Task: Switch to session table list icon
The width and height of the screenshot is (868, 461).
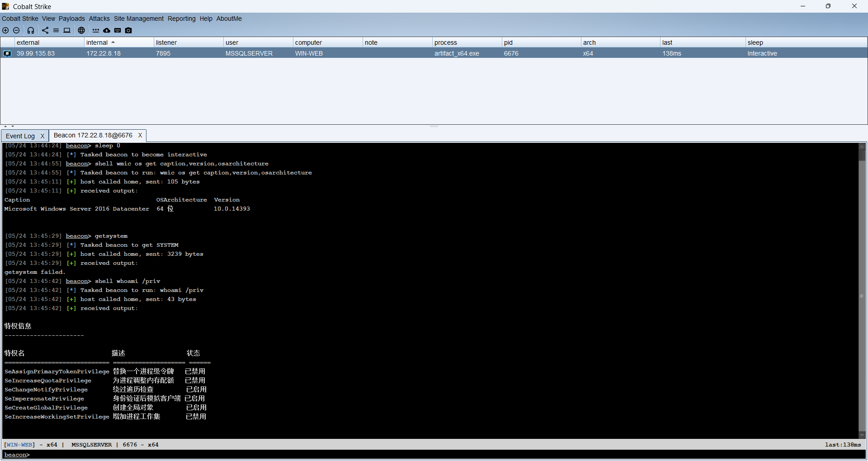Action: [56, 30]
